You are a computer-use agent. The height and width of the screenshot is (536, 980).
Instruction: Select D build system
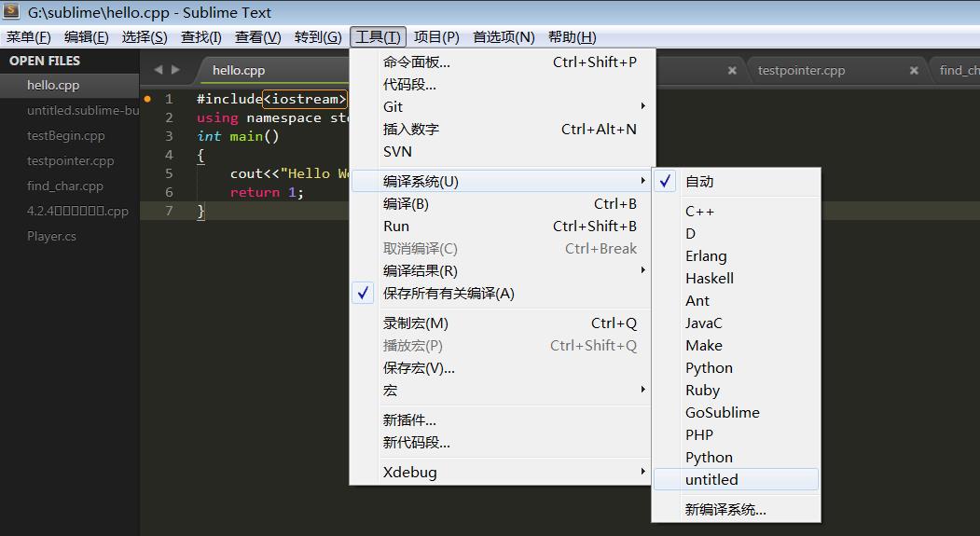[x=736, y=234]
